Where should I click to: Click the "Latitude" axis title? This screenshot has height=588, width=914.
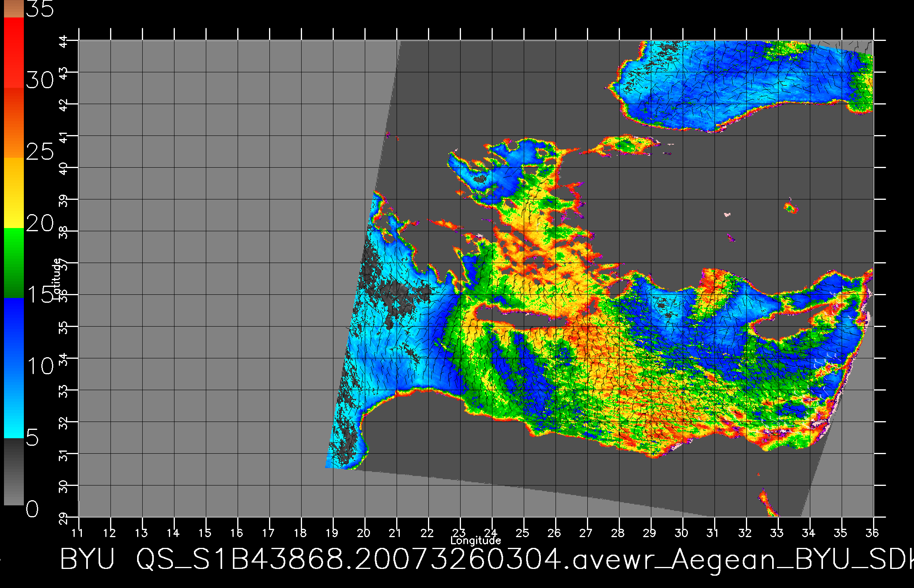57,278
